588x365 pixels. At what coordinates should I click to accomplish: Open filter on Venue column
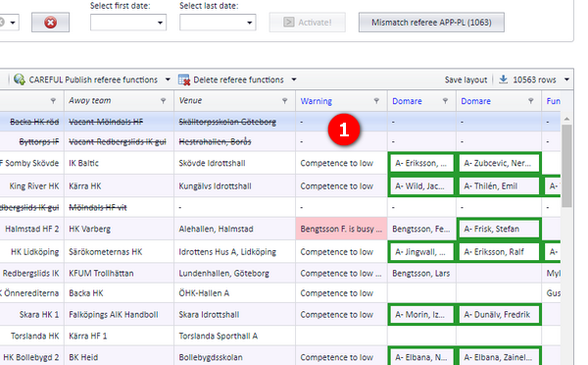tap(285, 101)
